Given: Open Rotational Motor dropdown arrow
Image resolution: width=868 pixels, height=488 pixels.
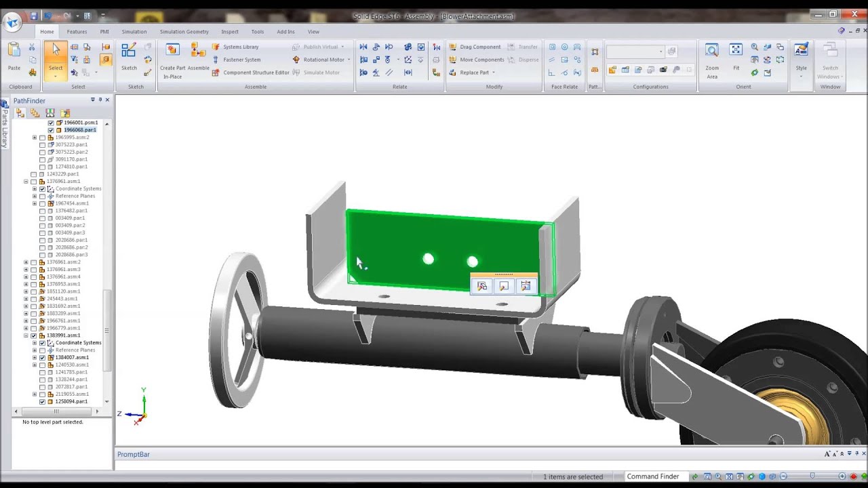Looking at the screenshot, I should tap(349, 60).
